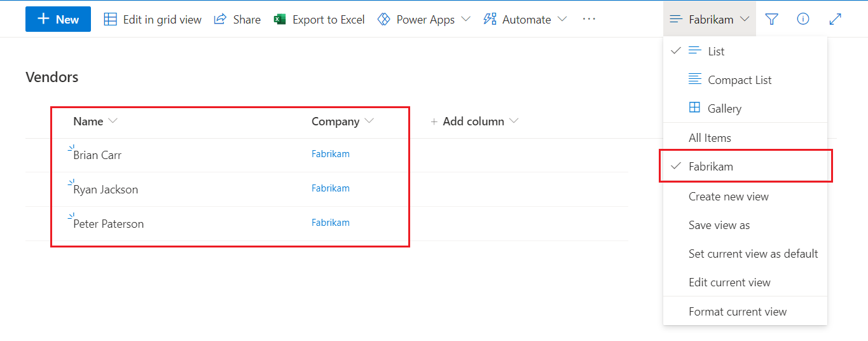
Task: Choose Create new view
Action: [728, 196]
